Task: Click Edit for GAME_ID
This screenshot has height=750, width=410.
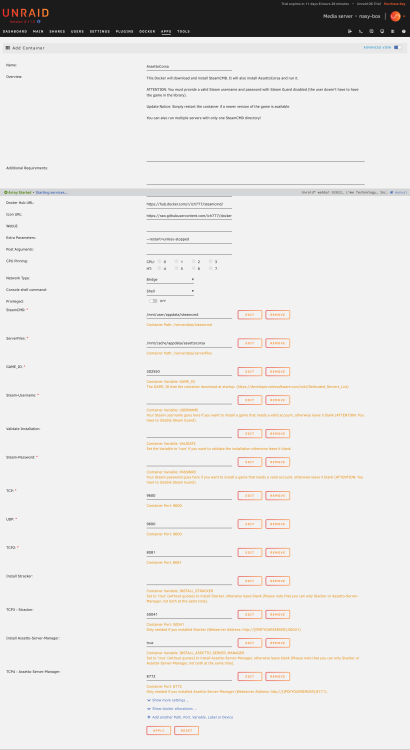Action: click(250, 372)
